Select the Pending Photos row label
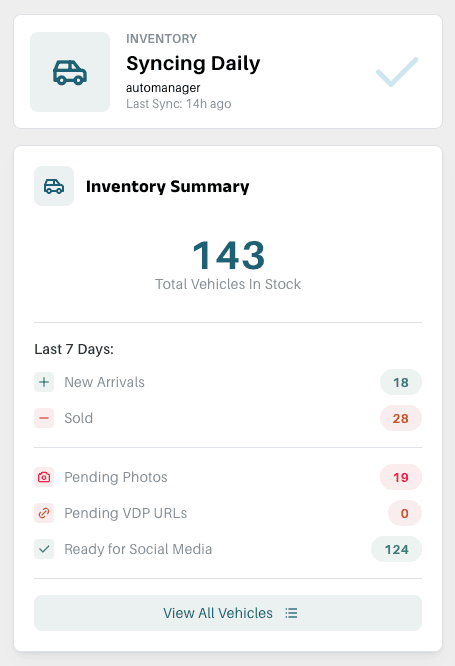 (116, 477)
